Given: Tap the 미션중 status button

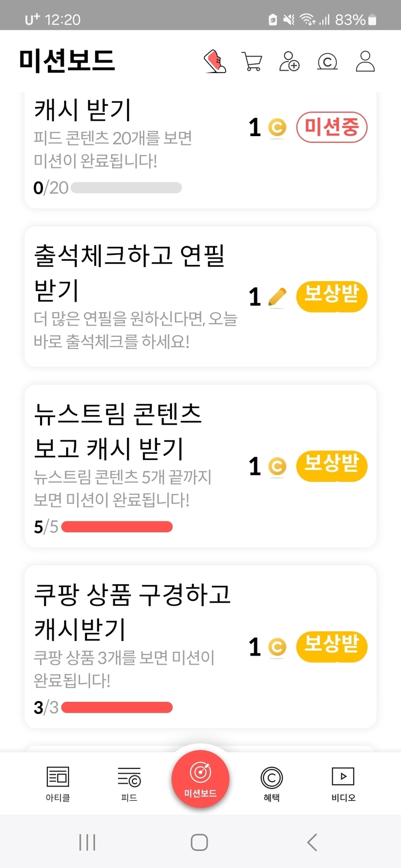Looking at the screenshot, I should (331, 127).
